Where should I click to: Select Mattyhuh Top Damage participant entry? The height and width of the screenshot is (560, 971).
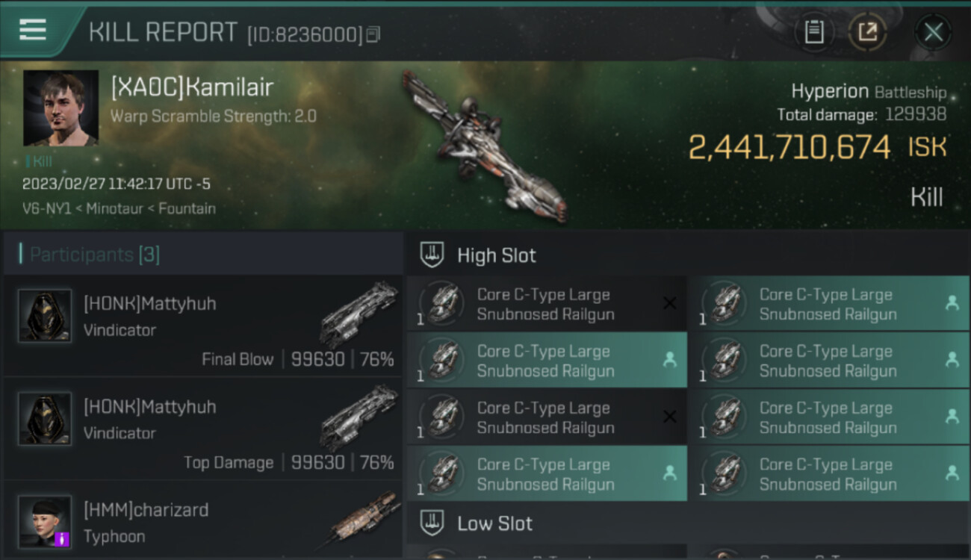pos(203,429)
